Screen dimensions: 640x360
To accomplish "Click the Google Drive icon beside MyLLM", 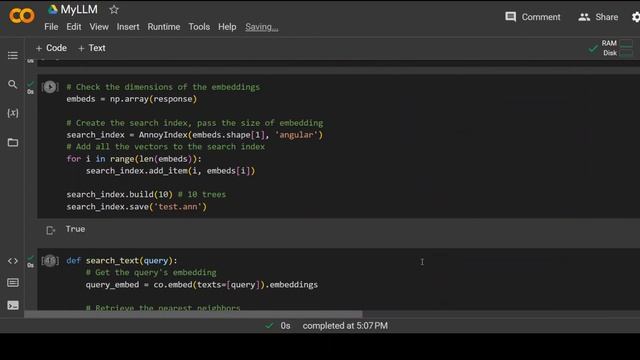I will click(x=53, y=9).
